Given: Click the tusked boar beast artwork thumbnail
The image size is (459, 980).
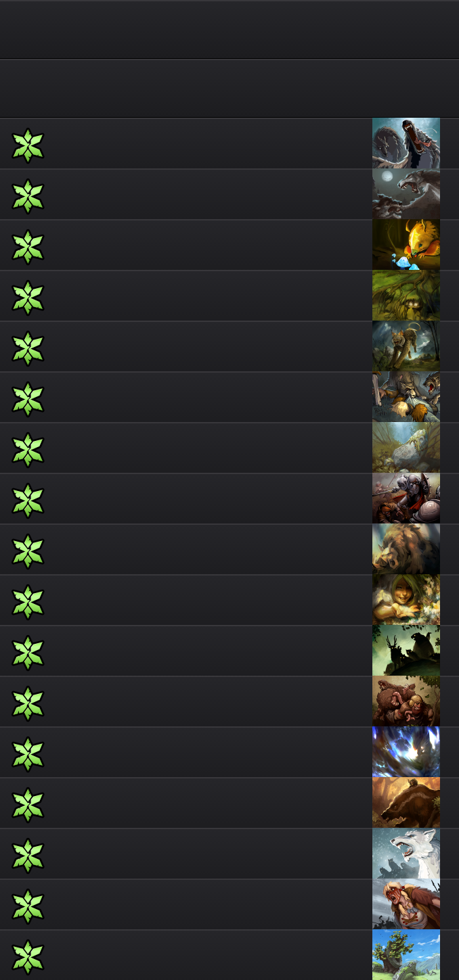Looking at the screenshot, I should click(x=406, y=549).
